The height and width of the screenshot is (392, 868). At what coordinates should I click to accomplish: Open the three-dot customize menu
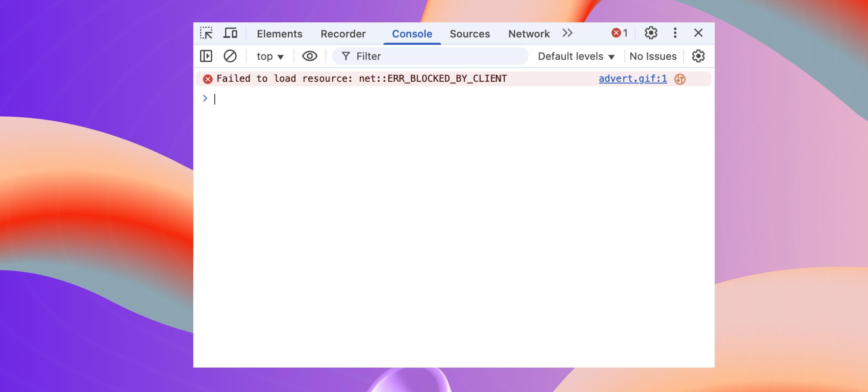(675, 33)
